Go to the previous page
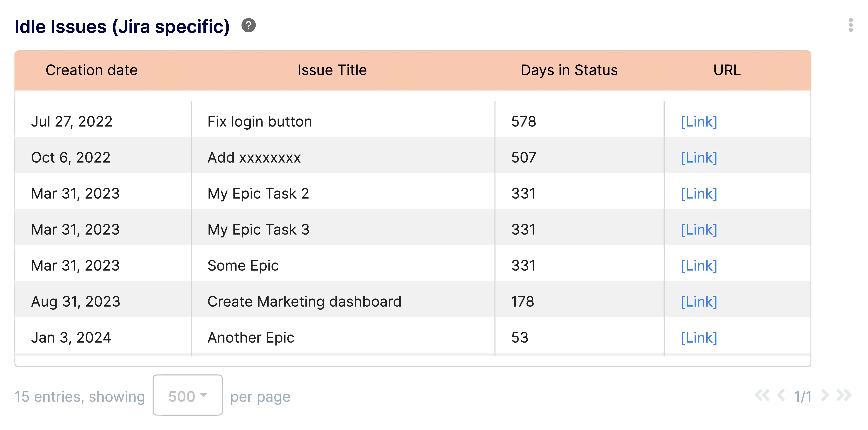868x430 pixels. (781, 395)
